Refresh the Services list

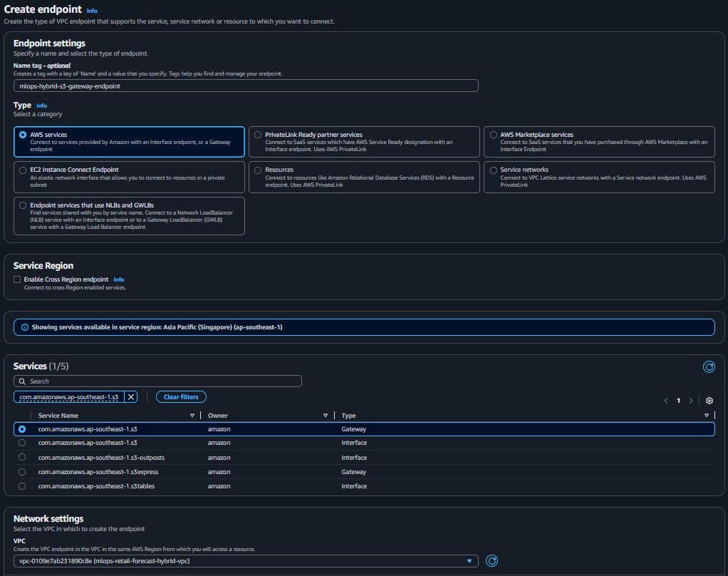(709, 366)
